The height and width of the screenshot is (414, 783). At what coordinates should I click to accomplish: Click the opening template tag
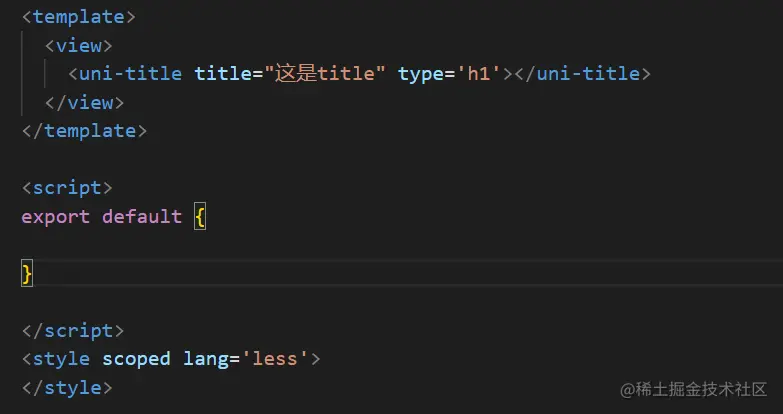pos(79,17)
